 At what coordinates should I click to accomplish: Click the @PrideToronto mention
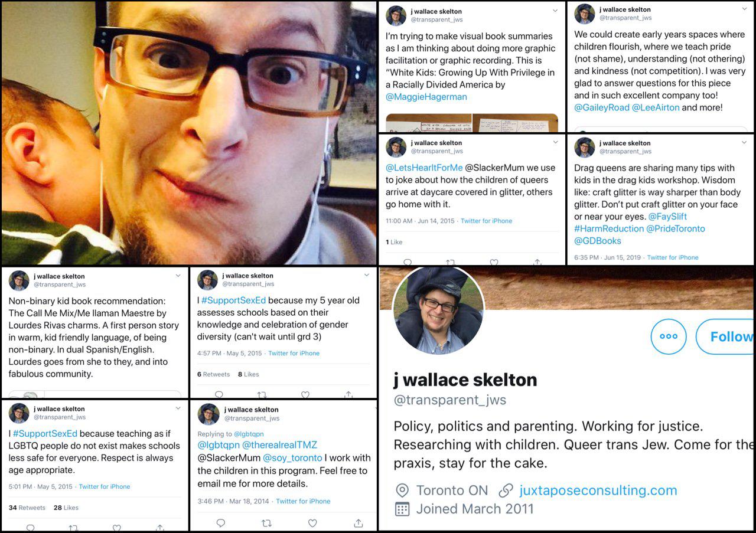(x=677, y=228)
